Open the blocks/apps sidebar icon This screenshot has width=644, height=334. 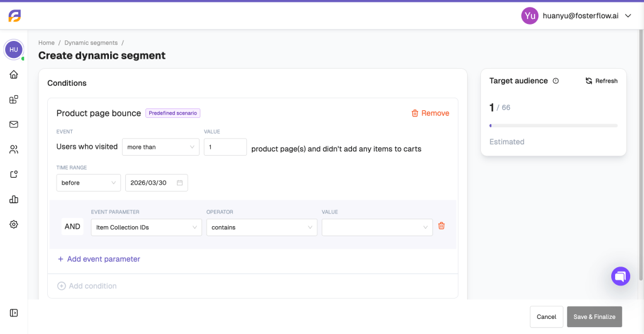[14, 100]
